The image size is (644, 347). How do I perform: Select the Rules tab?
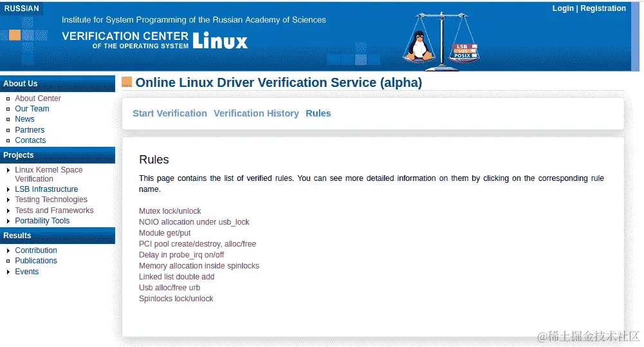[x=318, y=113]
